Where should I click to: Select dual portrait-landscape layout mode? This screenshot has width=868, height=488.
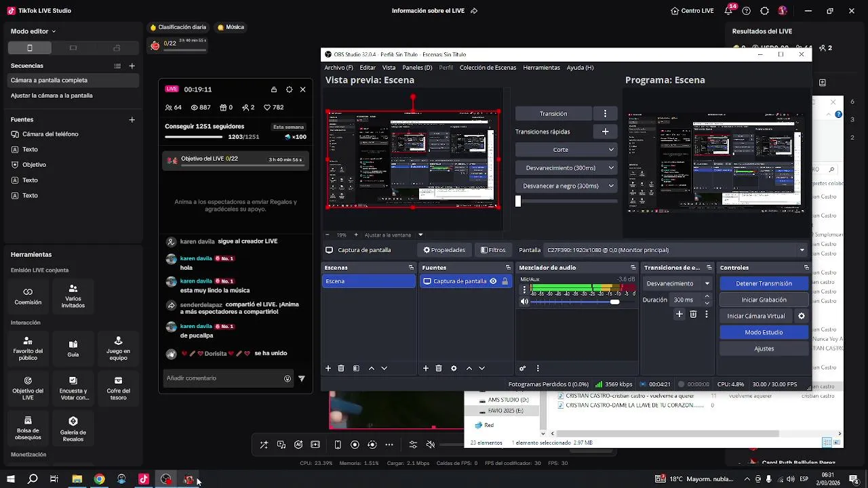[x=117, y=48]
